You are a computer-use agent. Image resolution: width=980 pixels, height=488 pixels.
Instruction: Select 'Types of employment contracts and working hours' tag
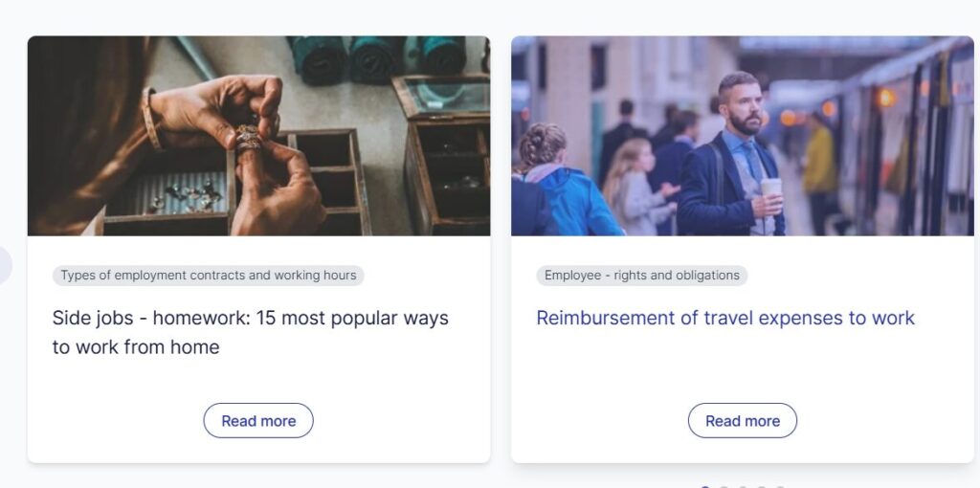point(208,276)
